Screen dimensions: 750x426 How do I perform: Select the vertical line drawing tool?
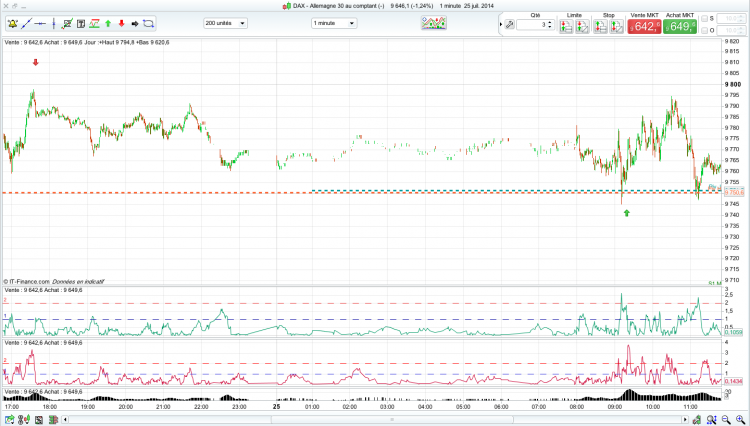tap(54, 23)
